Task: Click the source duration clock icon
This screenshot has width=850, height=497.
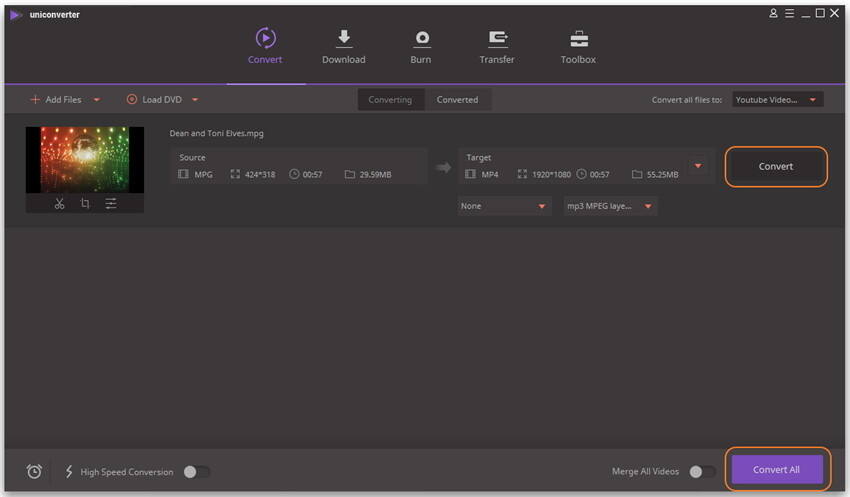Action: tap(294, 174)
